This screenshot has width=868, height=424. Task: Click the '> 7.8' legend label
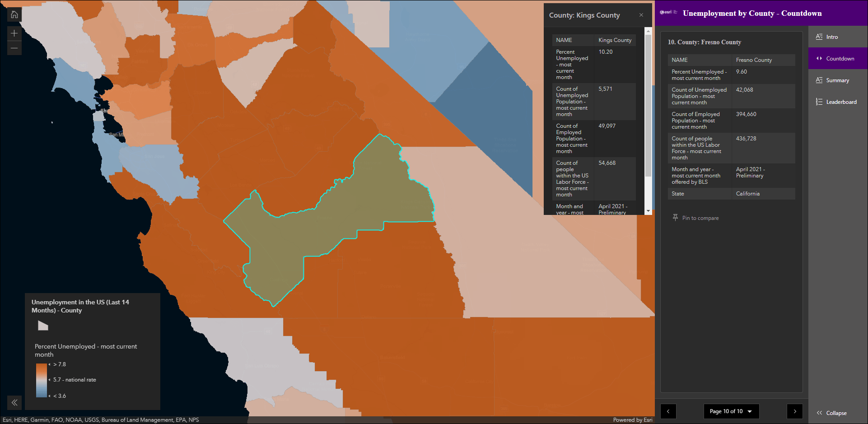tap(60, 364)
